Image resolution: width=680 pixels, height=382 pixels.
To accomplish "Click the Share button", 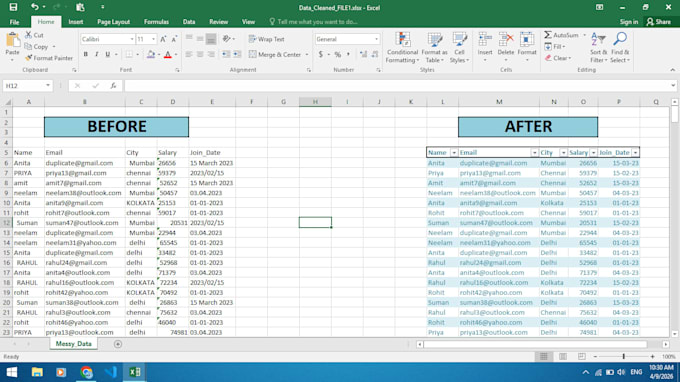I will click(x=658, y=22).
